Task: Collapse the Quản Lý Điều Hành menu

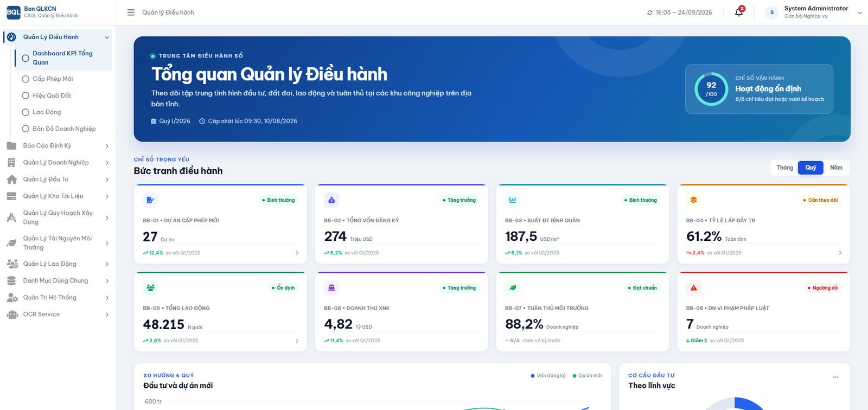Action: tap(107, 37)
